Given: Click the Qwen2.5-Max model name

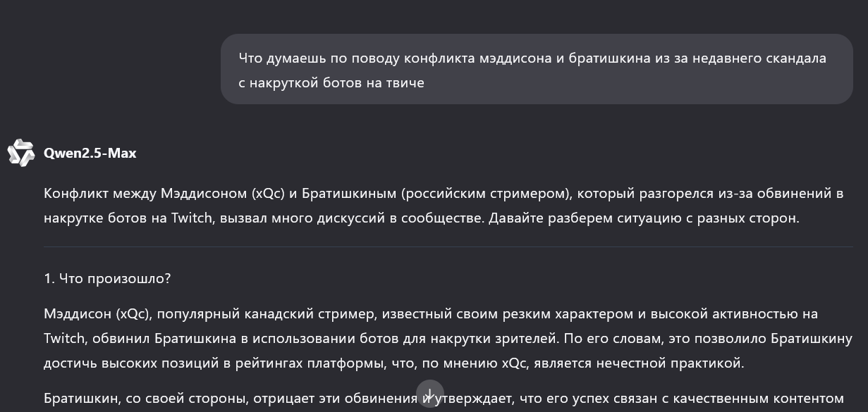Looking at the screenshot, I should coord(90,153).
